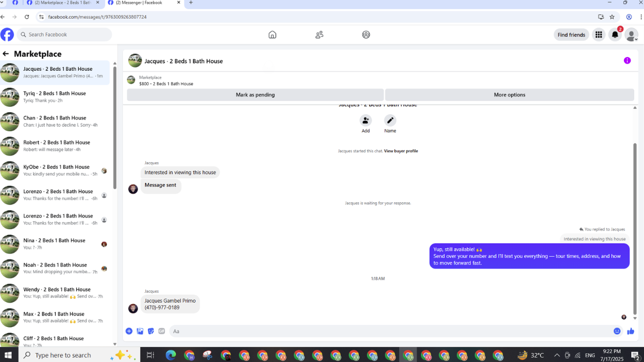Open the Facebook menu grid icon

click(x=599, y=35)
